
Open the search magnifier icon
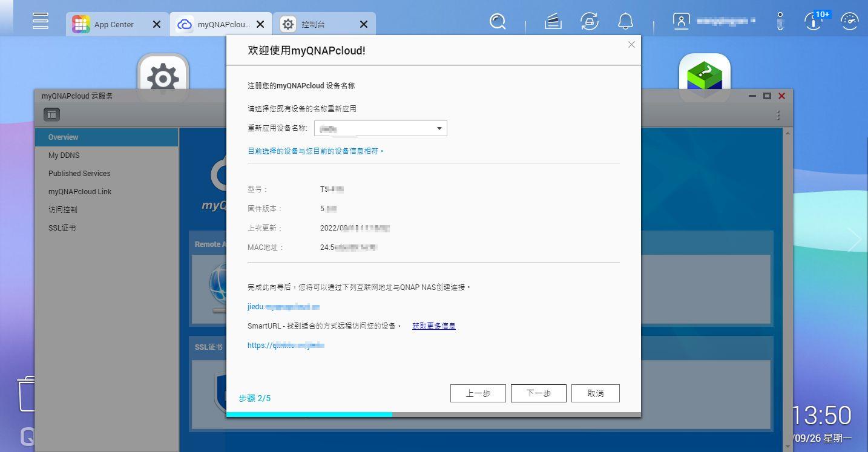(498, 22)
